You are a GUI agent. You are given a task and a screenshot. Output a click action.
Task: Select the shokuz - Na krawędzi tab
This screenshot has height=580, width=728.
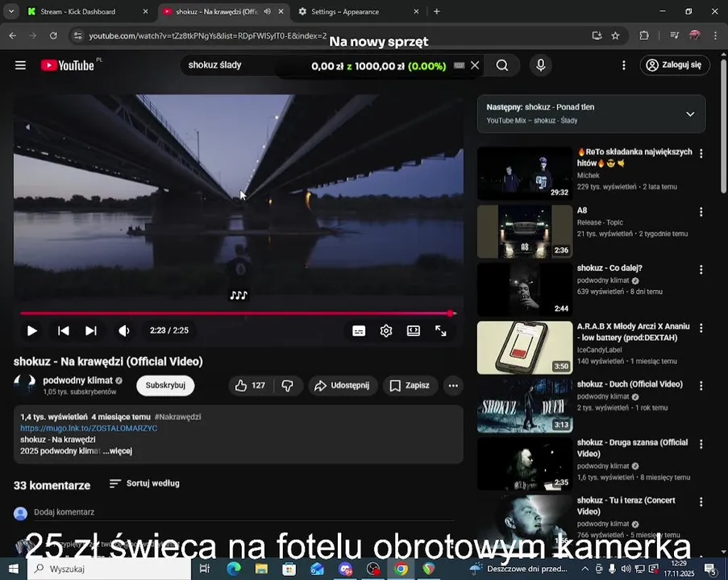(224, 11)
